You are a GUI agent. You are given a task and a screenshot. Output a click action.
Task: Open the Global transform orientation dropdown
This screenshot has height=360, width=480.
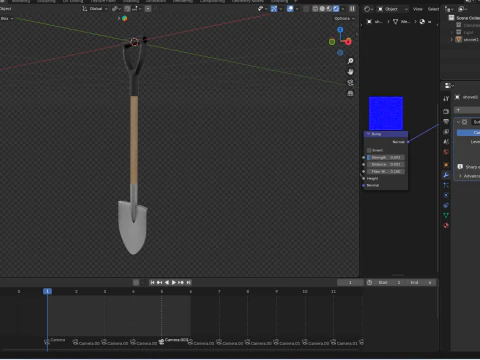tap(95, 9)
